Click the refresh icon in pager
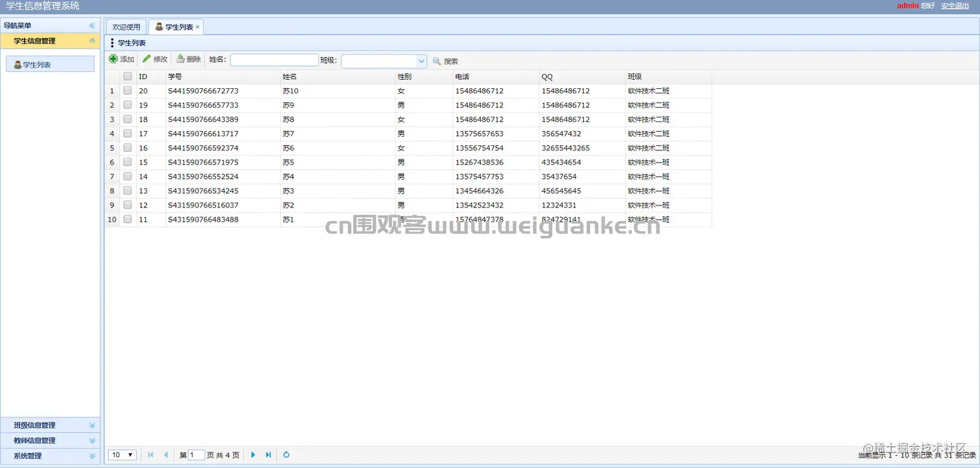The width and height of the screenshot is (980, 468). (x=286, y=455)
